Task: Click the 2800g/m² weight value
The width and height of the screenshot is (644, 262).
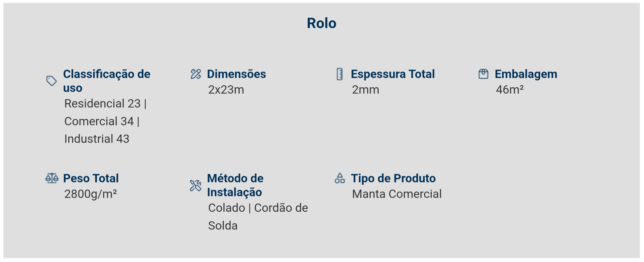Action: [x=91, y=194]
